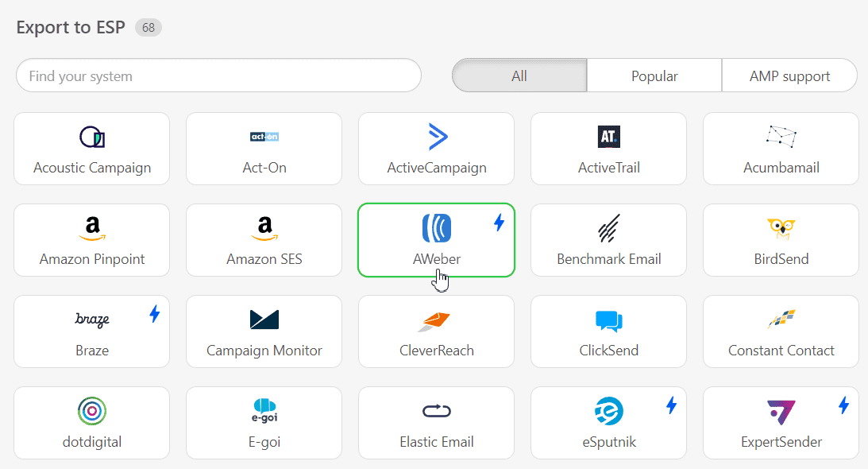Select the Elastic Email label
The width and height of the screenshot is (868, 469).
[437, 442]
